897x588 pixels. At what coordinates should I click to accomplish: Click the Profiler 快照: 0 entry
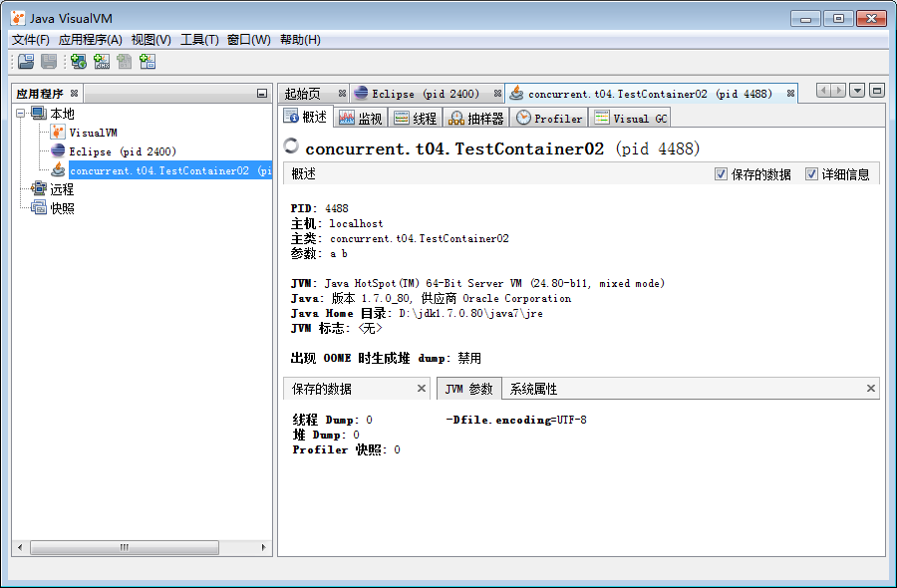pos(346,449)
